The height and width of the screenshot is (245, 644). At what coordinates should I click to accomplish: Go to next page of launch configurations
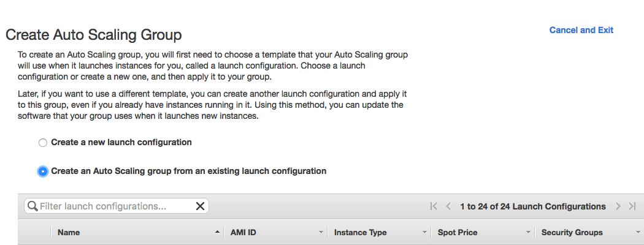point(618,206)
